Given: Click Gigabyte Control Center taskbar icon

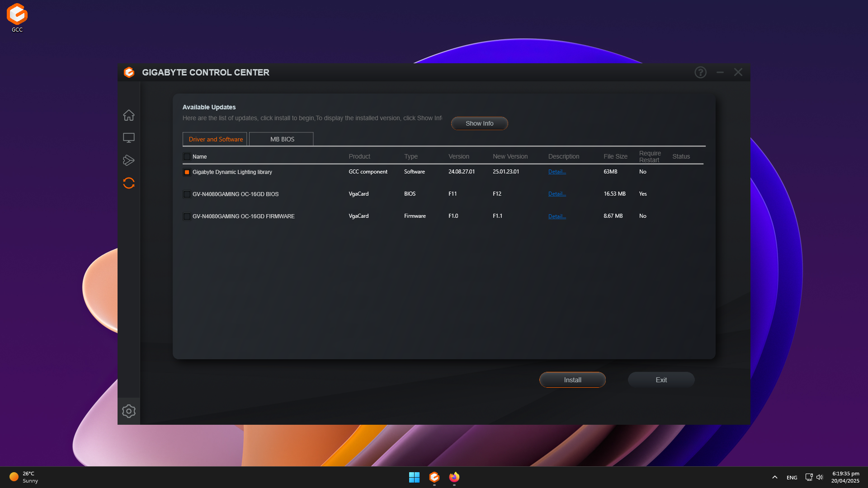Looking at the screenshot, I should (434, 477).
